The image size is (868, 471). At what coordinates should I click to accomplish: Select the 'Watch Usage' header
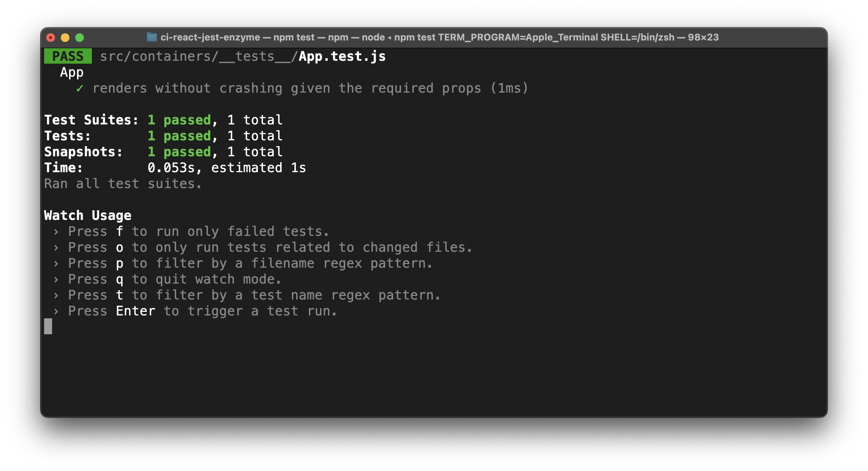[x=87, y=215]
